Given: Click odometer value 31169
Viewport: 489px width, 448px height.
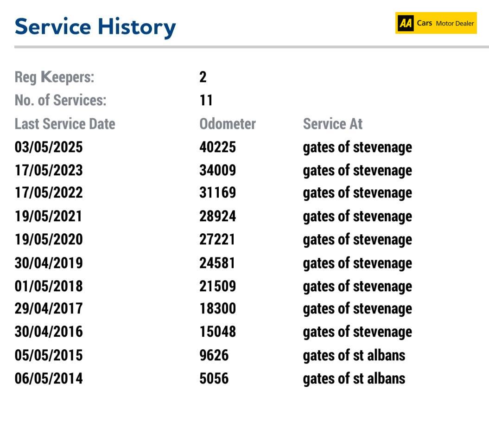Looking at the screenshot, I should (217, 193).
